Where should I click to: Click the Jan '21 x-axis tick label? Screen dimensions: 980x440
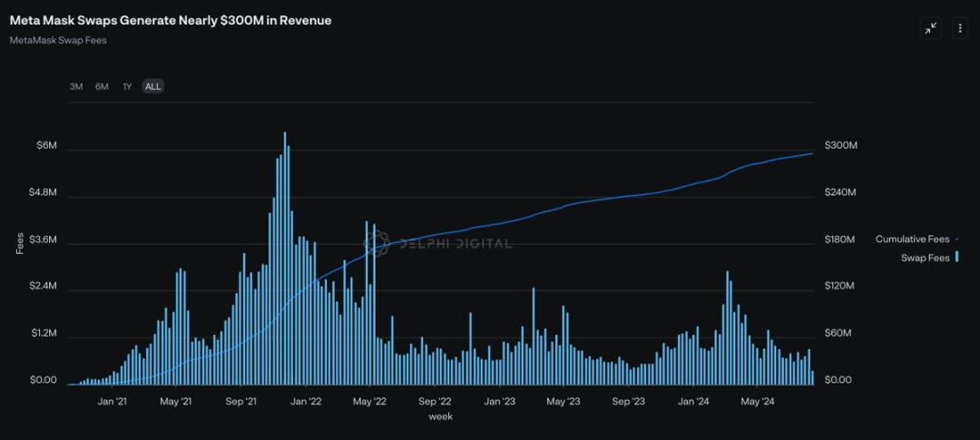point(112,401)
